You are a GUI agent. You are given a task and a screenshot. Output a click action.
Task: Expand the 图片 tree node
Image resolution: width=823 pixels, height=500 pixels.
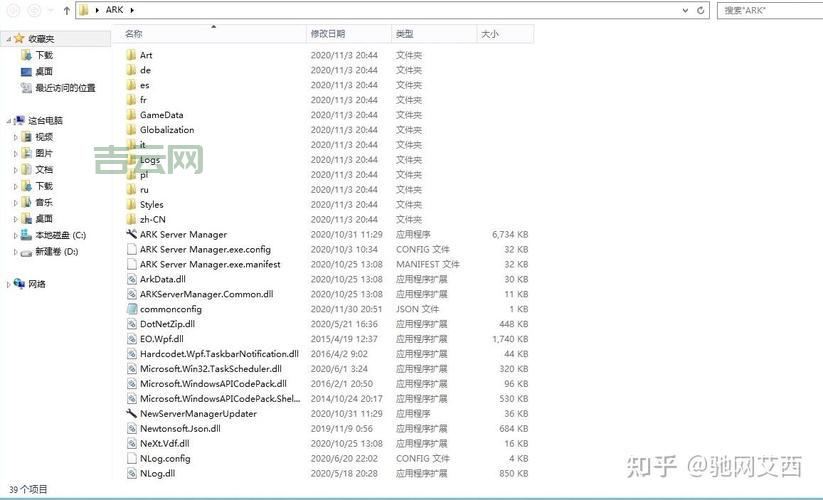pos(16,153)
